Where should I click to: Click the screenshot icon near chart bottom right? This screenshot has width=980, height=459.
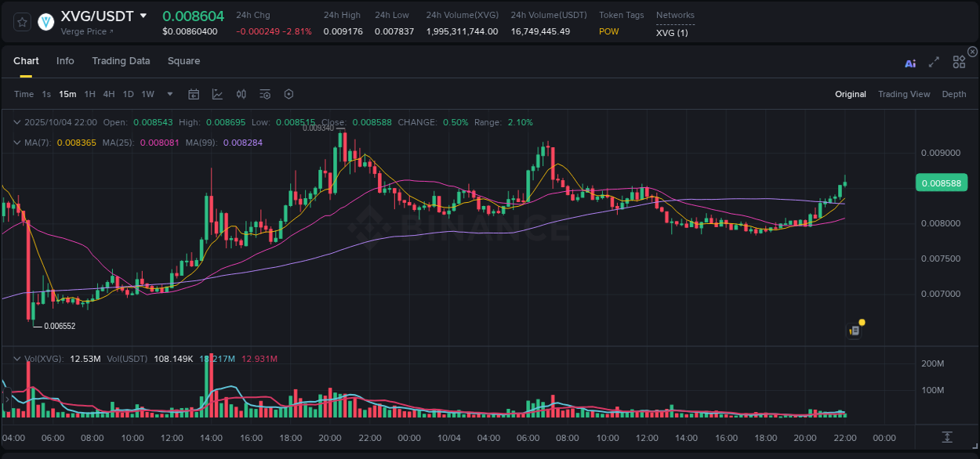coord(854,330)
